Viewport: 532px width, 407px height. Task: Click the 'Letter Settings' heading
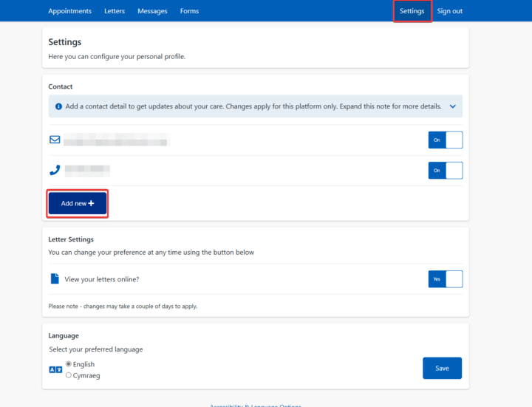point(71,239)
